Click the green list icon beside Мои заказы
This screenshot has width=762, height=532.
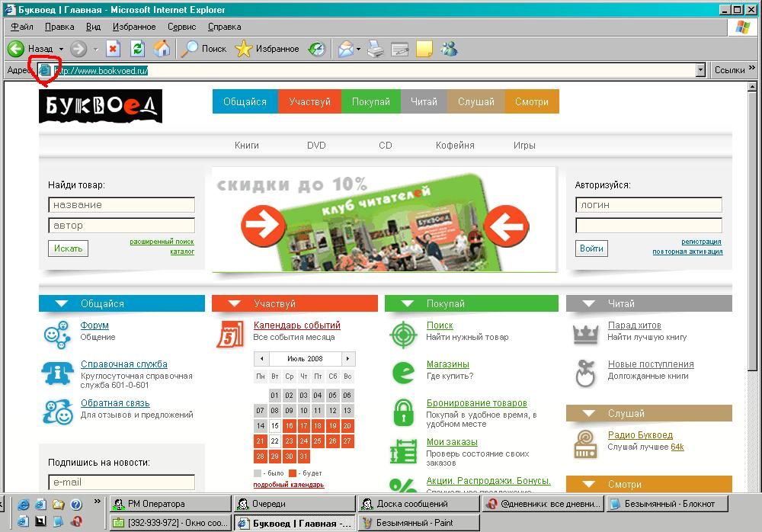pyautogui.click(x=403, y=450)
